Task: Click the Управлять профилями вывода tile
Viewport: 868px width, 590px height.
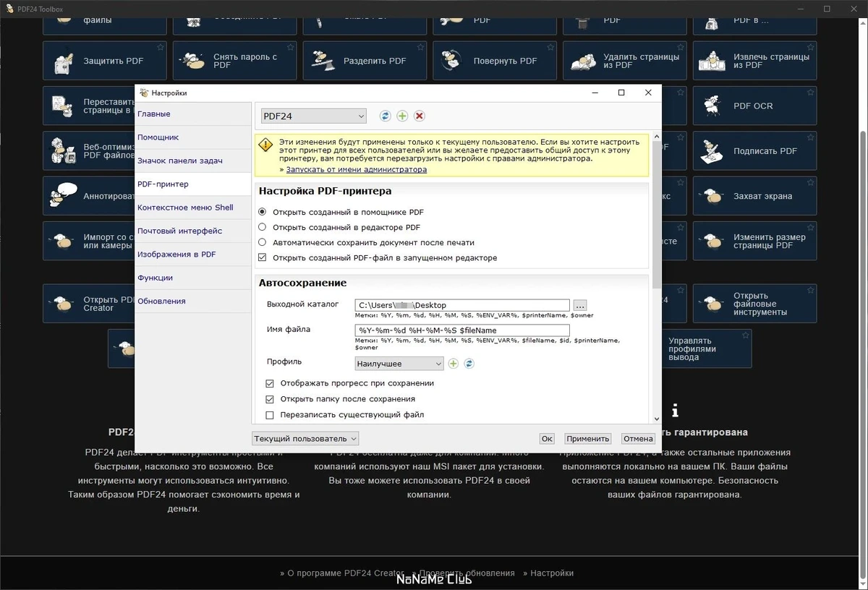Action: (x=705, y=349)
